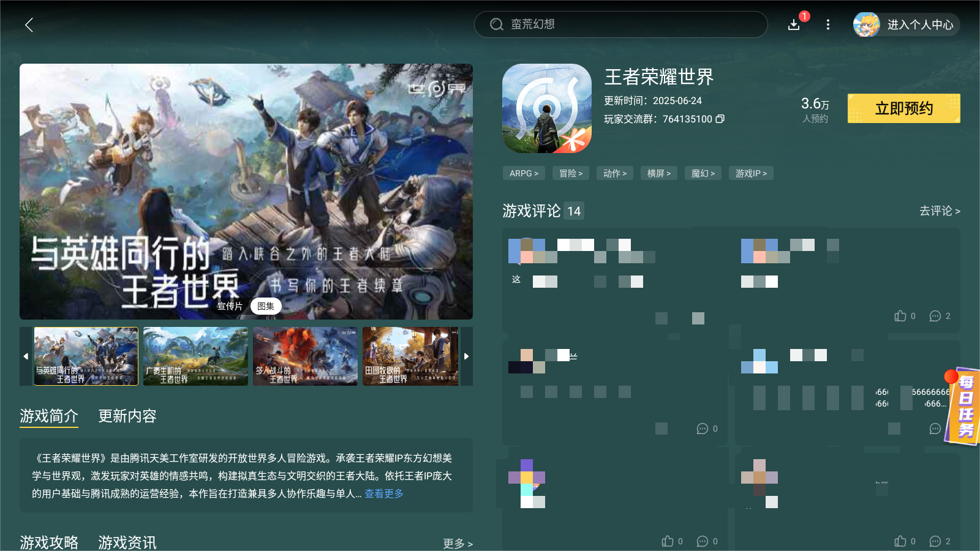Image resolution: width=980 pixels, height=551 pixels.
Task: Open the three-dot more options menu
Action: tap(828, 24)
